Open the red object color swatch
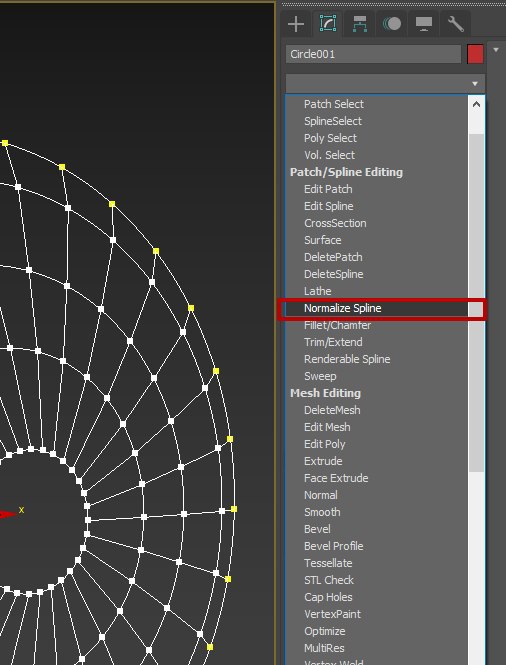 tap(475, 54)
